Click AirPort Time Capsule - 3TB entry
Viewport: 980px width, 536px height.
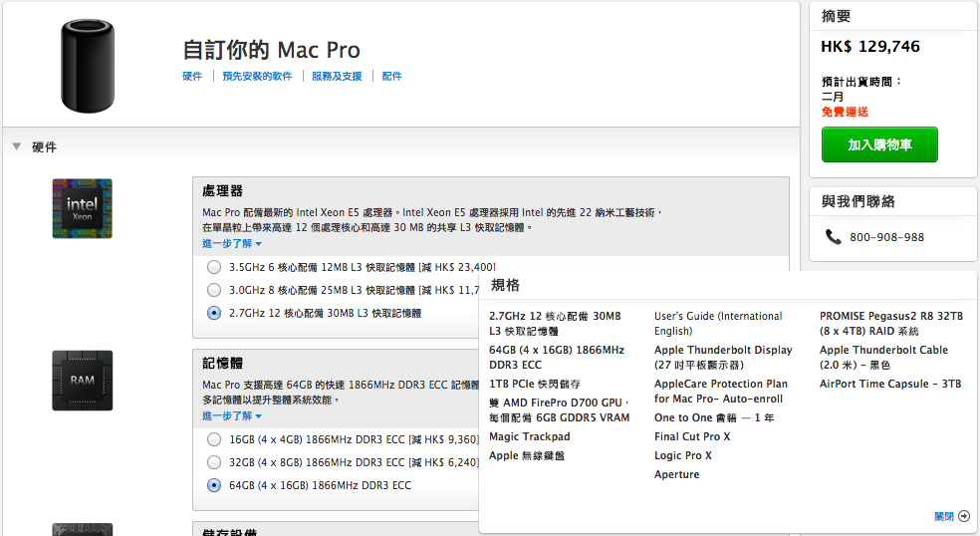coord(890,384)
